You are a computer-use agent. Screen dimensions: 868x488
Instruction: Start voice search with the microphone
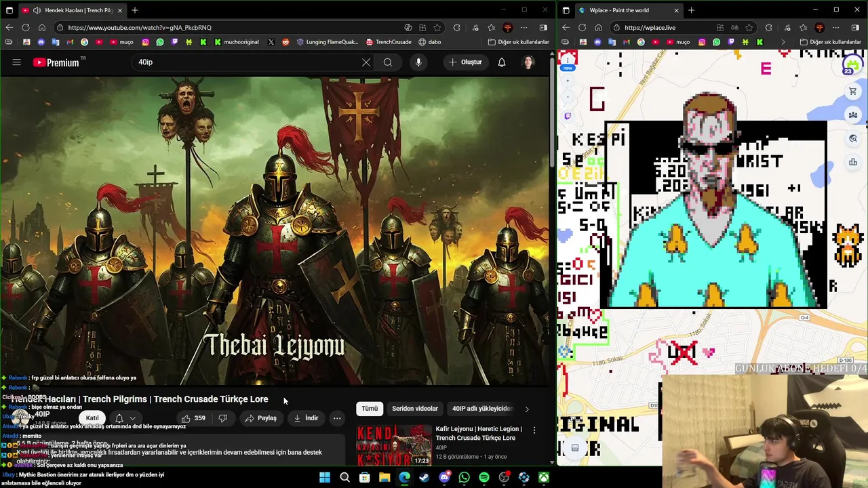(x=418, y=62)
